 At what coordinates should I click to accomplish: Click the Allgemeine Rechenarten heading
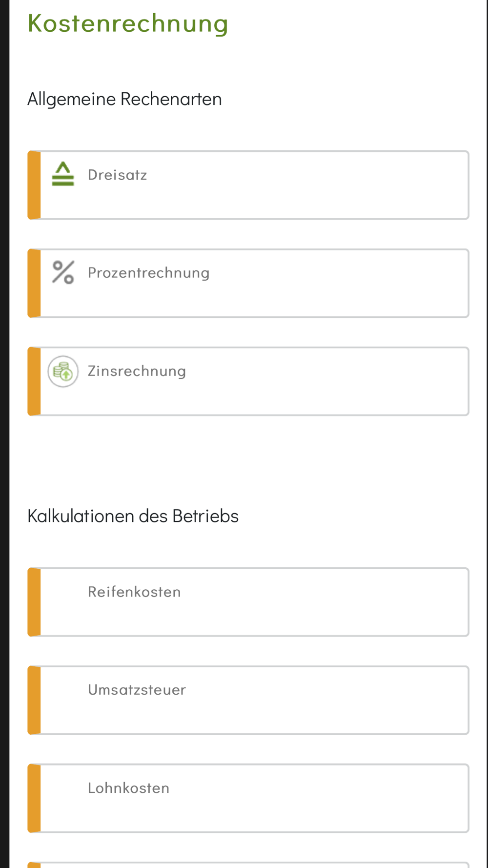[x=124, y=99]
